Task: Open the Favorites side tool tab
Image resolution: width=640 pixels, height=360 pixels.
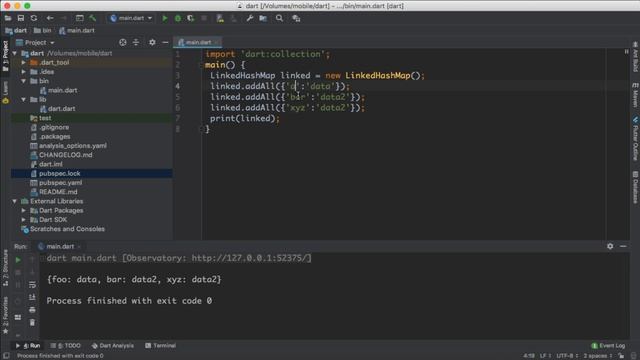Action: (x=5, y=315)
